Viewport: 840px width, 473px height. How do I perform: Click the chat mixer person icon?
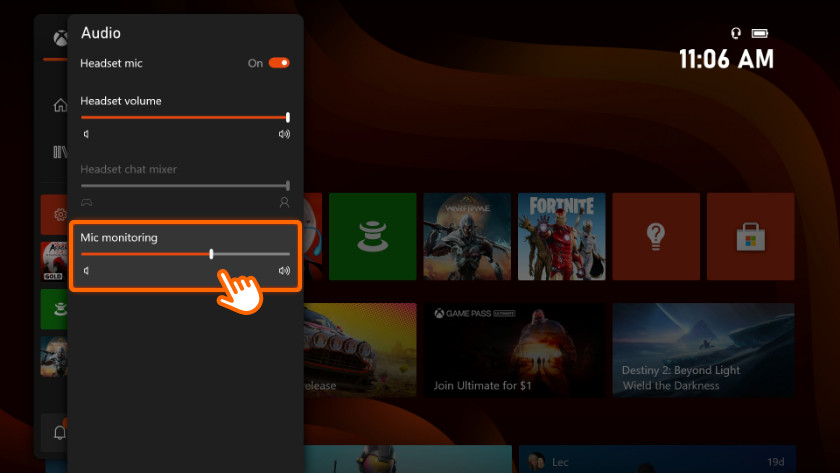pos(284,202)
